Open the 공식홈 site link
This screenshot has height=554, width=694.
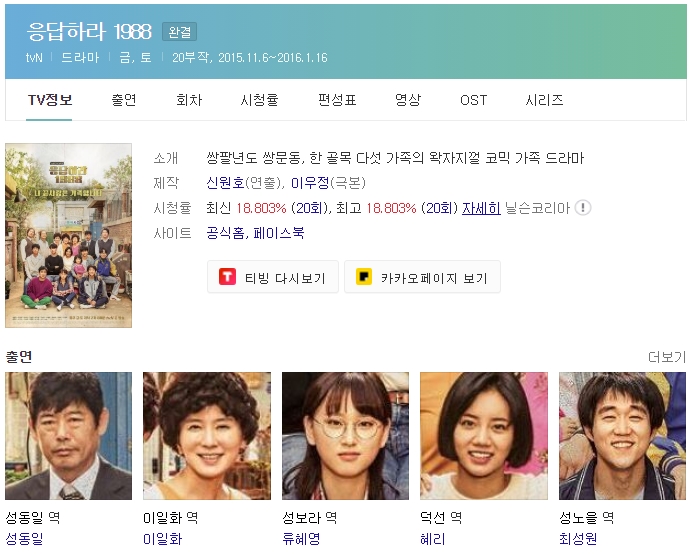coord(225,233)
